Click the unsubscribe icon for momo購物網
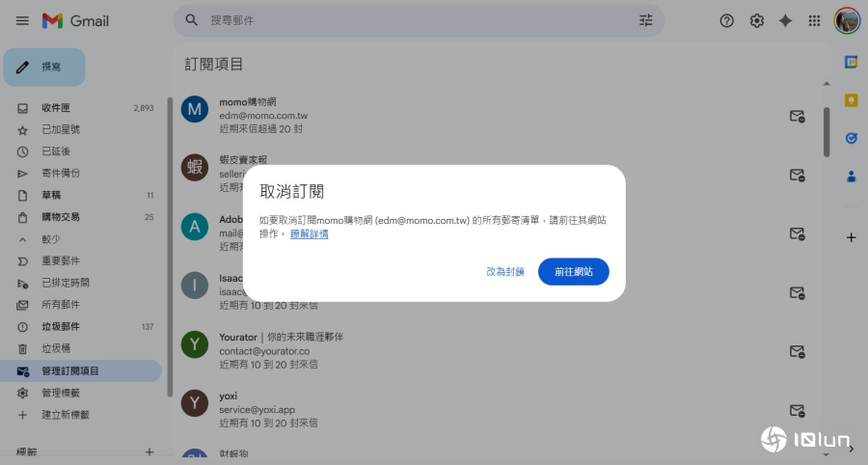 pos(797,116)
